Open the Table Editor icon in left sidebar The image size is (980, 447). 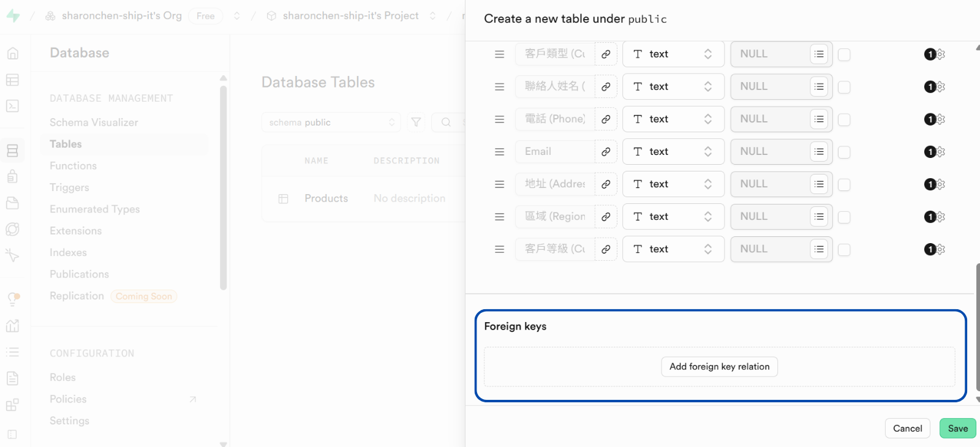click(12, 80)
